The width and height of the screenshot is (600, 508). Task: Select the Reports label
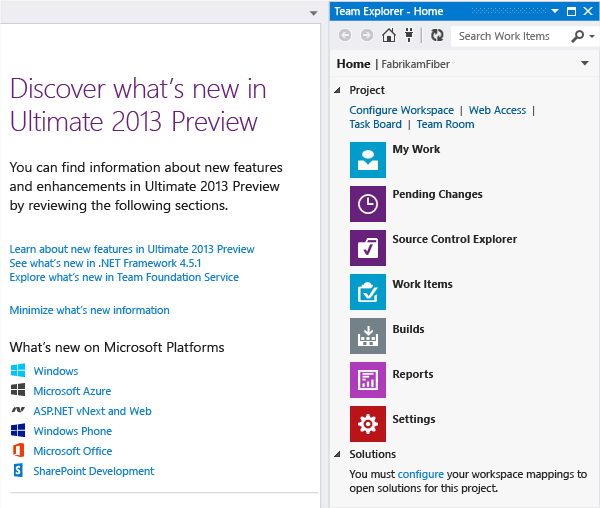coord(413,374)
